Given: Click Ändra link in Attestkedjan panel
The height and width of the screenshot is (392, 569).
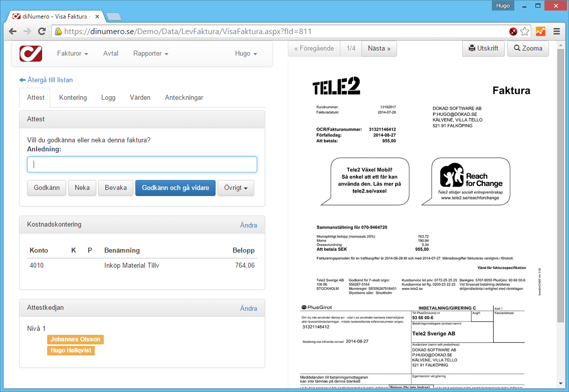Looking at the screenshot, I should (x=249, y=308).
